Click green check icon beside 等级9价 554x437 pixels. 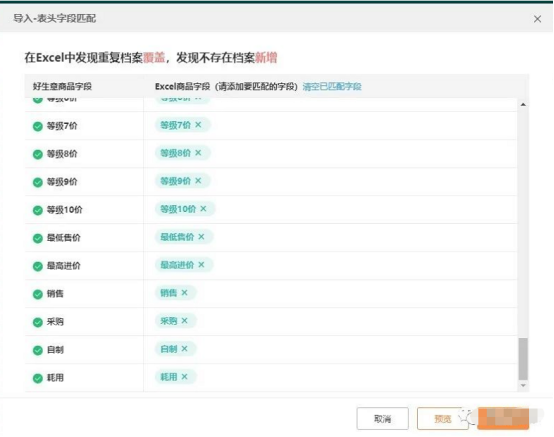(38, 182)
